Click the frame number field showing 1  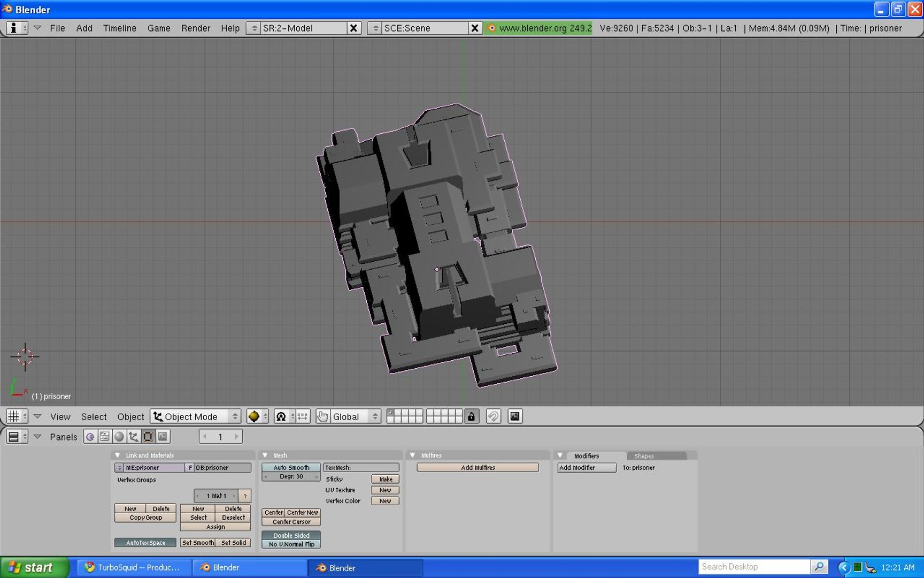point(220,437)
